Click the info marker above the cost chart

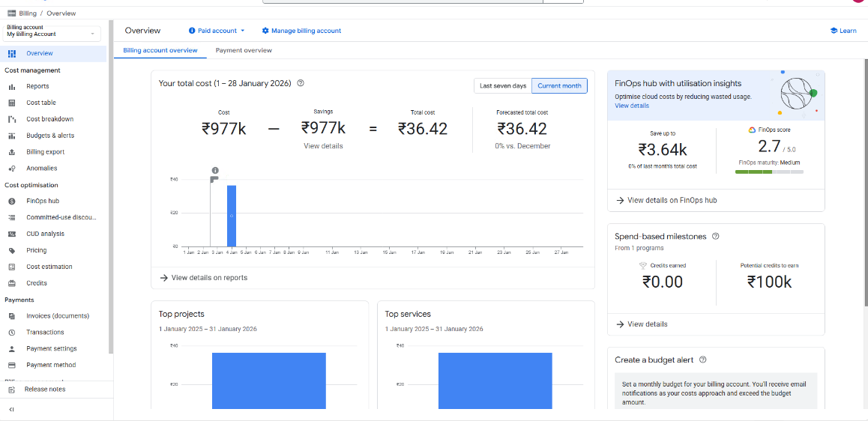coord(215,171)
